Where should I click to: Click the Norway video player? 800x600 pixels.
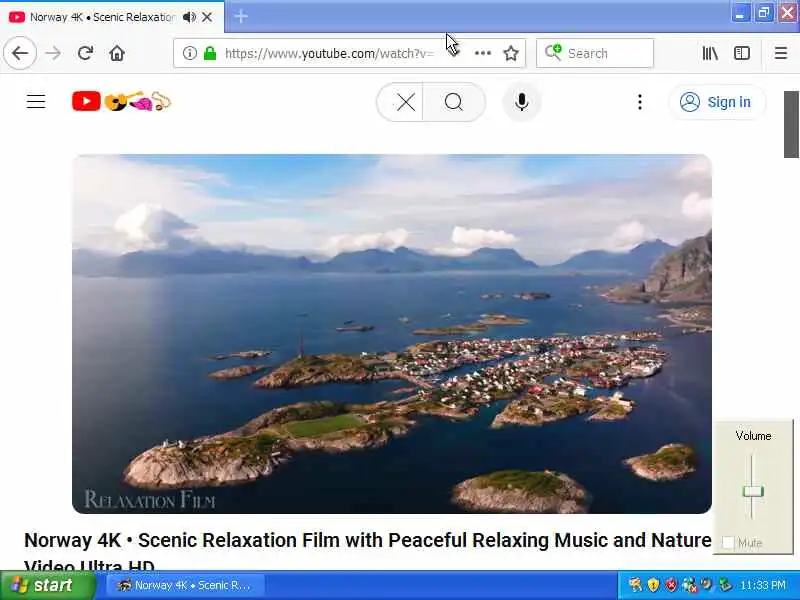pos(392,334)
